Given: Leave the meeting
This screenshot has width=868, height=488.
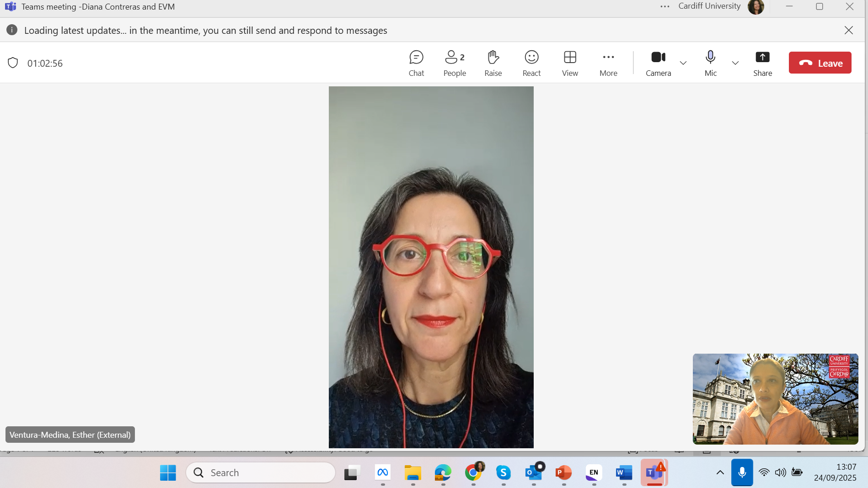Looking at the screenshot, I should [x=820, y=63].
